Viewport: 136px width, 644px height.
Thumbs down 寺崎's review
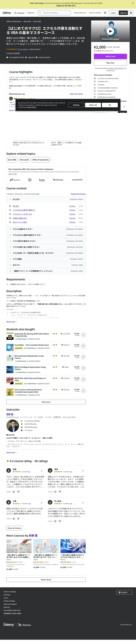pos(60,492)
